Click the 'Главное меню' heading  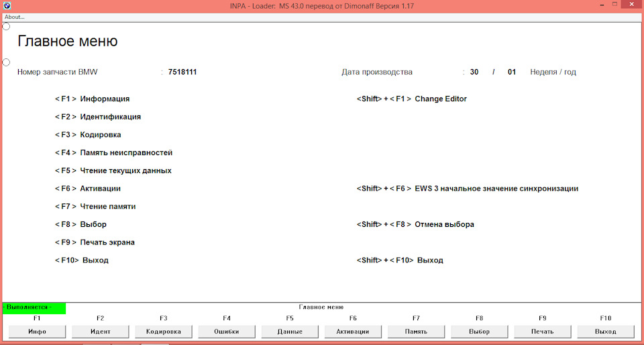pos(68,42)
